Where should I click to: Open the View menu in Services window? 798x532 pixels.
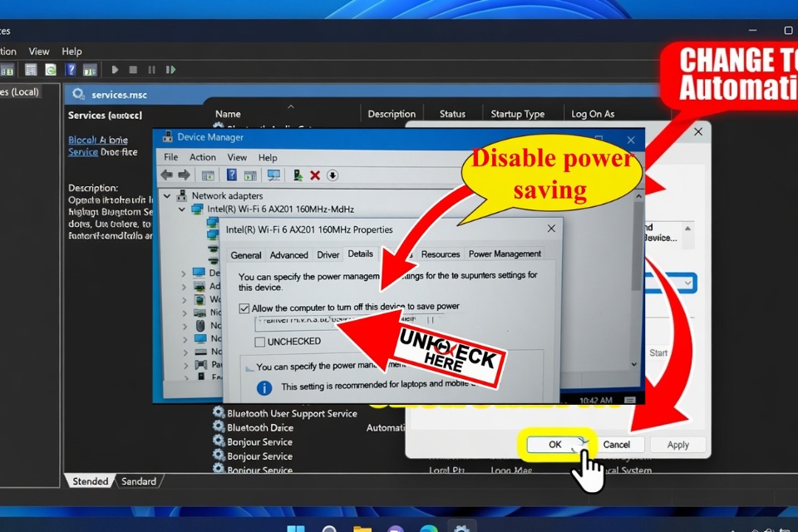pyautogui.click(x=39, y=52)
